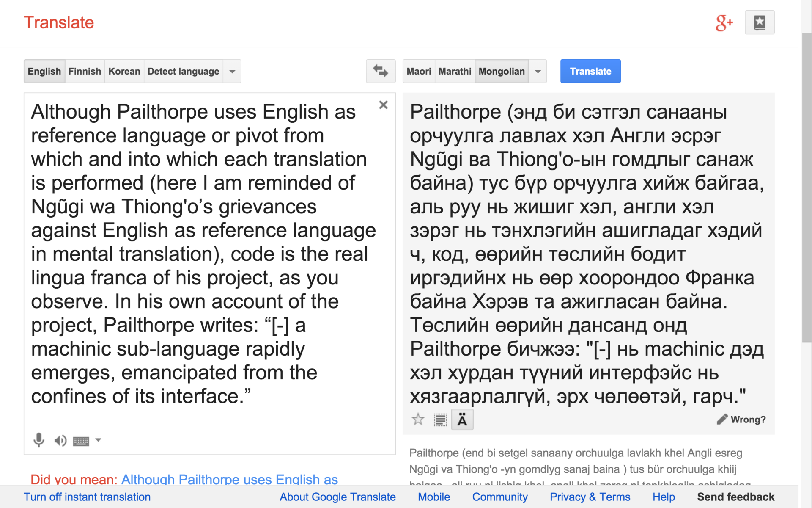
Task: Click the microphone voice input icon
Action: click(x=38, y=440)
